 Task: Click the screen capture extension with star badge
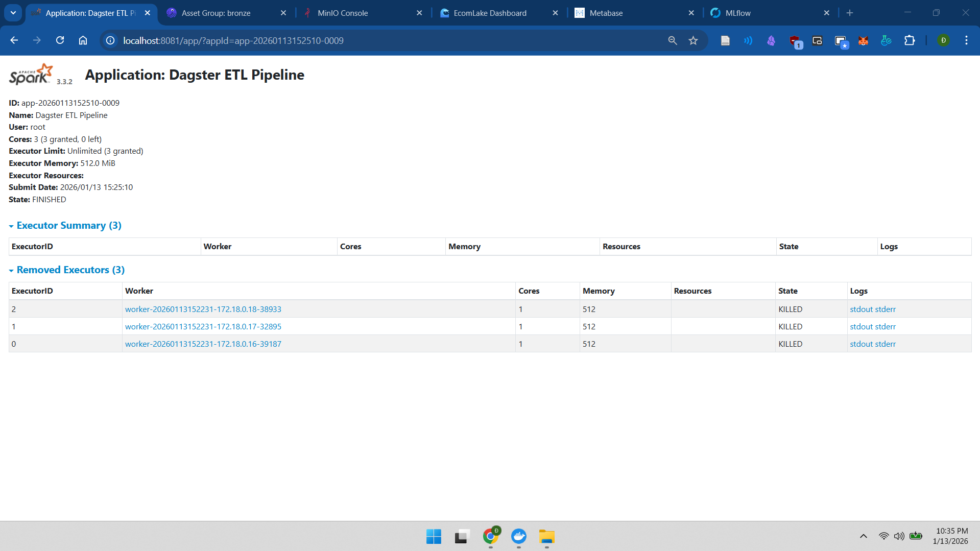[841, 41]
